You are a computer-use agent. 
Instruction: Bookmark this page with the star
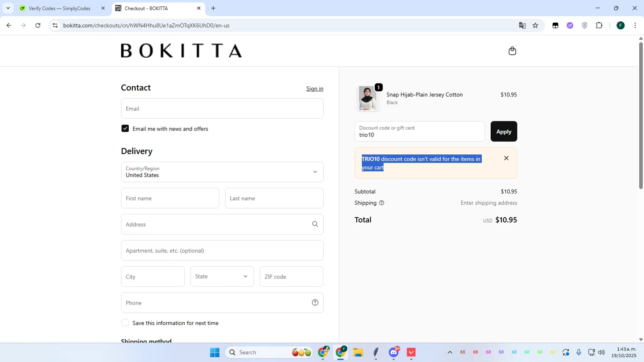(535, 25)
